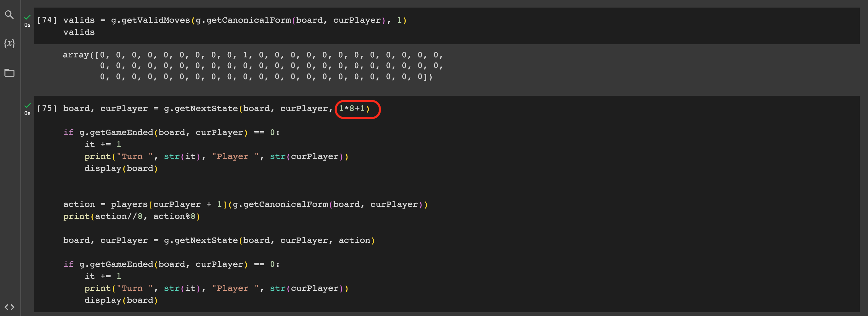Click the green checkmark of cell 75

(x=27, y=105)
